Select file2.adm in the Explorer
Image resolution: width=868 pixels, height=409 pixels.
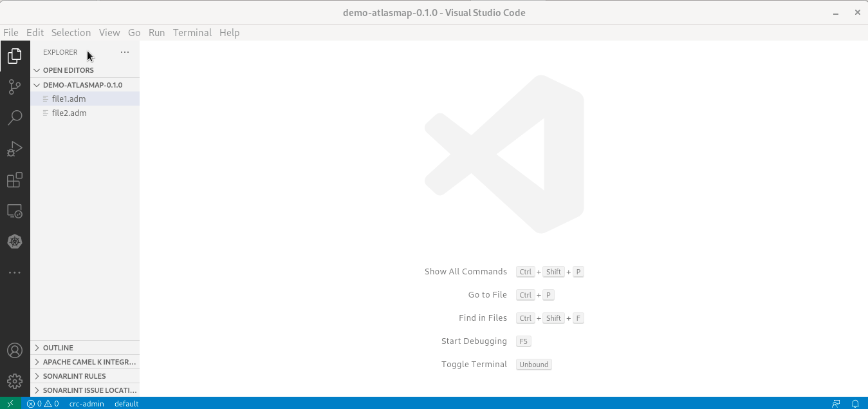click(69, 113)
